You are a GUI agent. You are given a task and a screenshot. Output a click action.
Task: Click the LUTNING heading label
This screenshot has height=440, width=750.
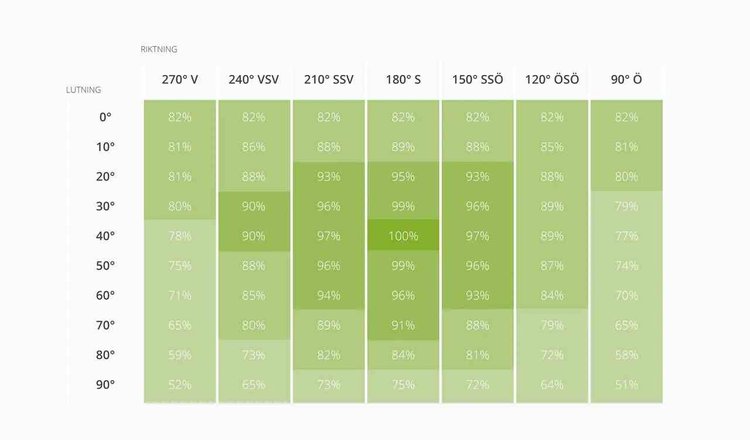pyautogui.click(x=82, y=90)
